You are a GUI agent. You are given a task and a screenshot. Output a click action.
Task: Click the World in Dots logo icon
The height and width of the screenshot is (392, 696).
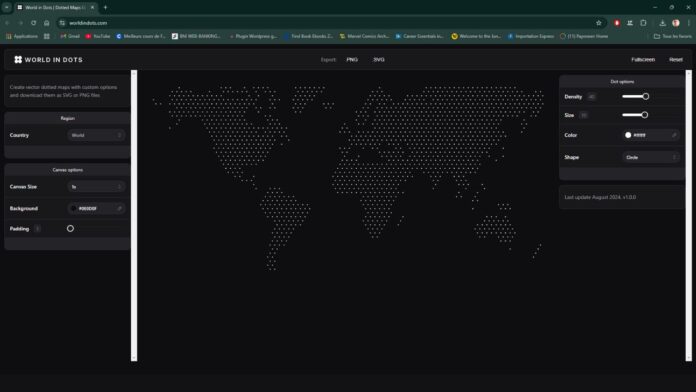[x=18, y=59]
